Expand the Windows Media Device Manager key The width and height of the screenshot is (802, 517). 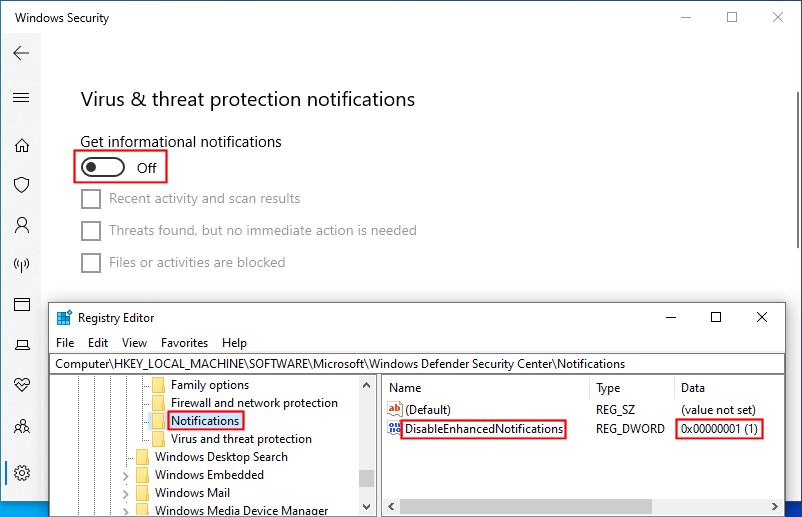pos(126,511)
